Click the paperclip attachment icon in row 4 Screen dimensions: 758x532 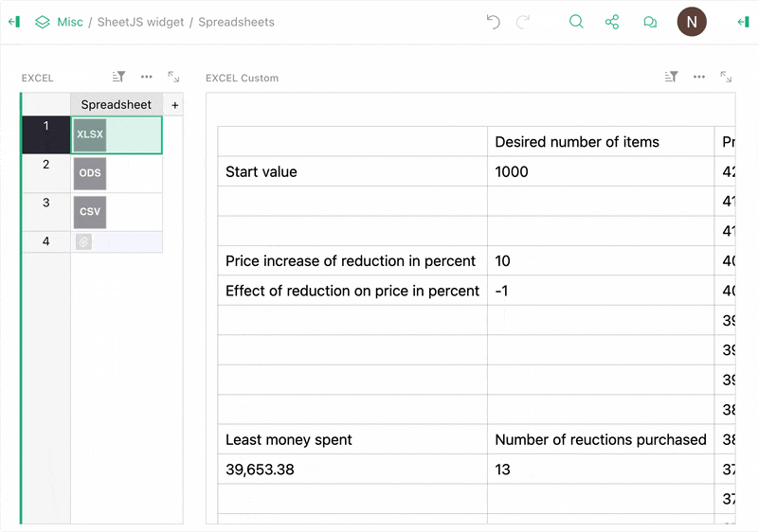click(x=83, y=242)
